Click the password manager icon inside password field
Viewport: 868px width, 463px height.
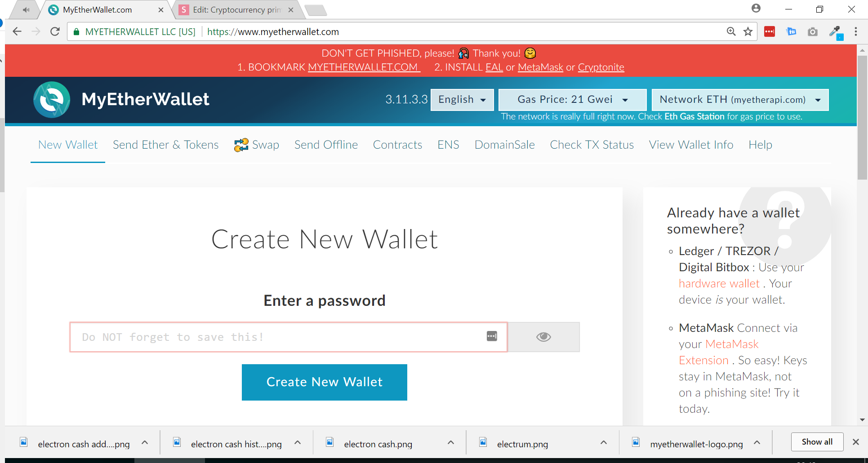point(492,336)
